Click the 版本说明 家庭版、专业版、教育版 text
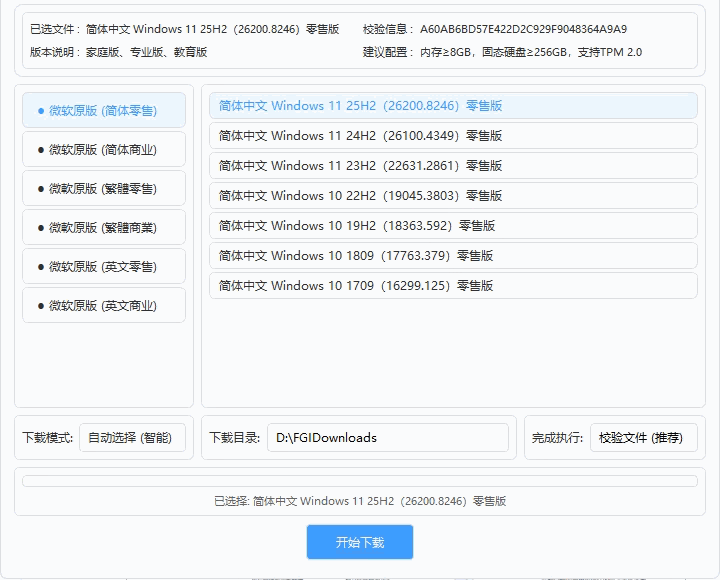This screenshot has width=720, height=580. [146, 52]
